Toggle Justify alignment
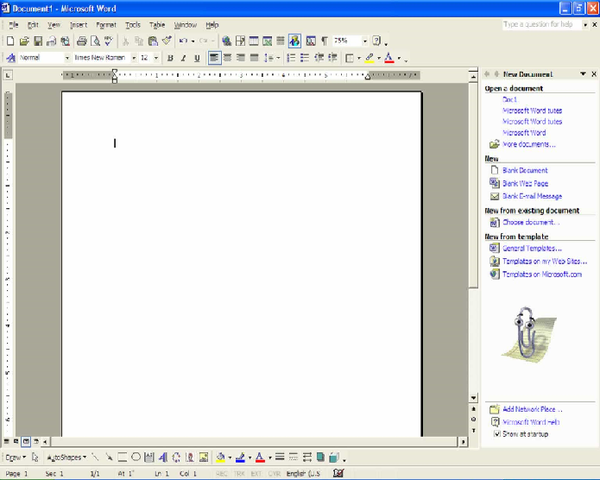Image resolution: width=600 pixels, height=480 pixels. pos(254,58)
